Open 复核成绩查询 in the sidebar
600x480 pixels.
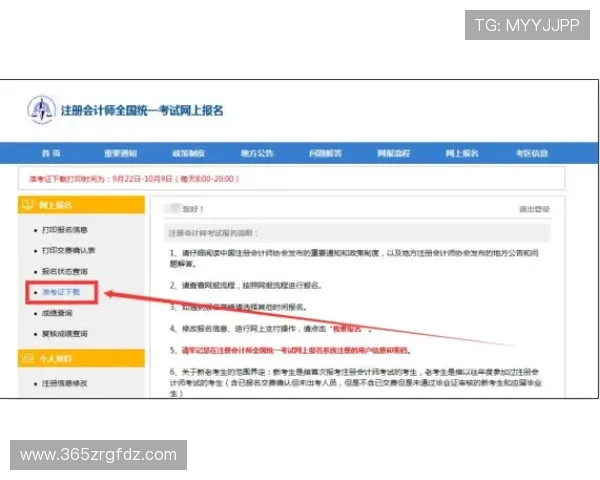click(x=65, y=334)
